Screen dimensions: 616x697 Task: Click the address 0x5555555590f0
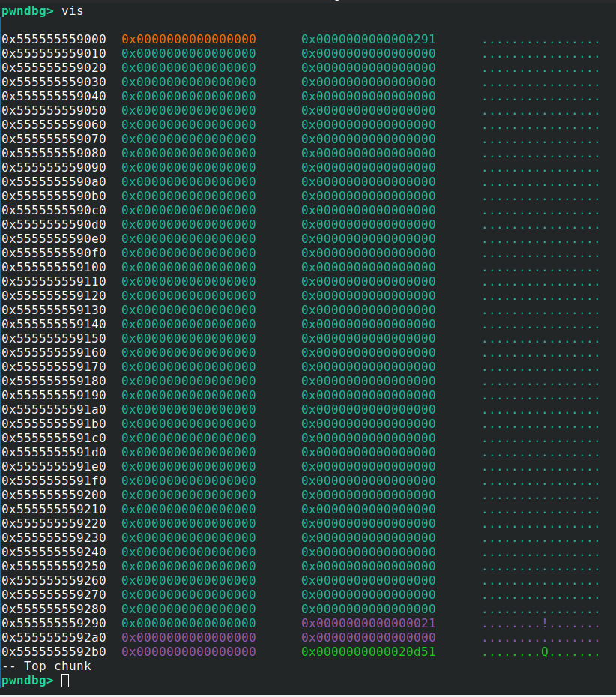54,253
